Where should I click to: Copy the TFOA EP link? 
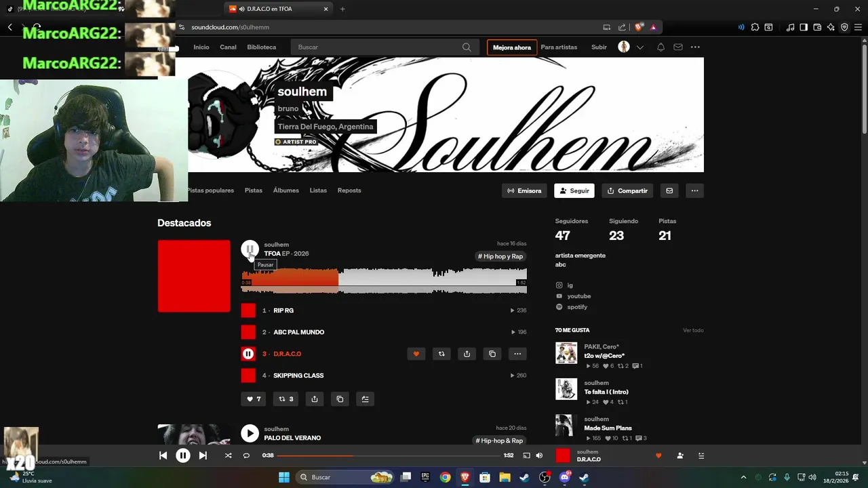340,399
